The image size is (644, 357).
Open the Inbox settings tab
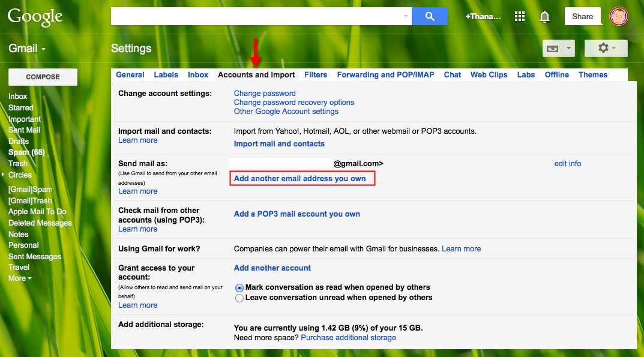(x=198, y=75)
